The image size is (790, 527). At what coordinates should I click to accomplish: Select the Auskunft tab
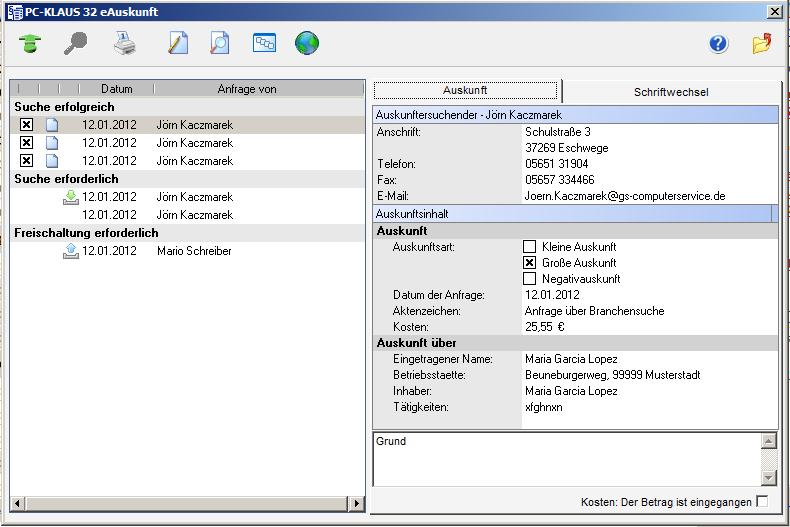coord(465,91)
